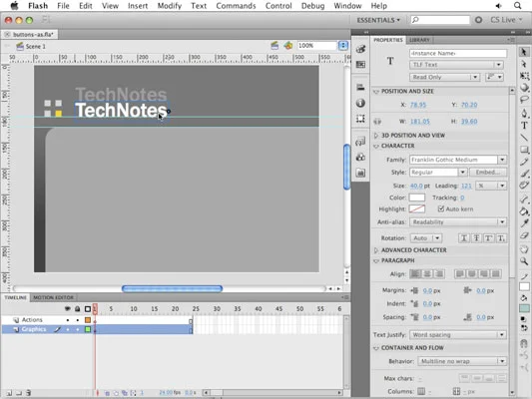Image resolution: width=532 pixels, height=399 pixels.
Task: Select the Lasso tool
Action: point(524,100)
